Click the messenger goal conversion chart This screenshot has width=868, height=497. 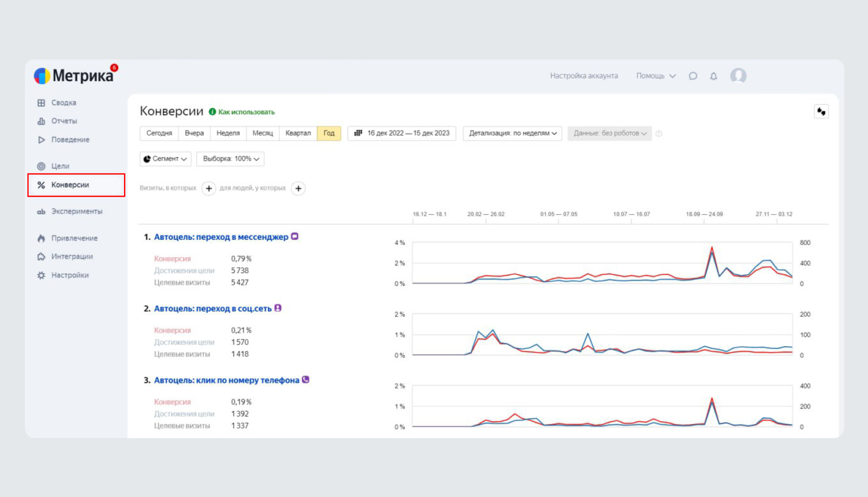602,263
